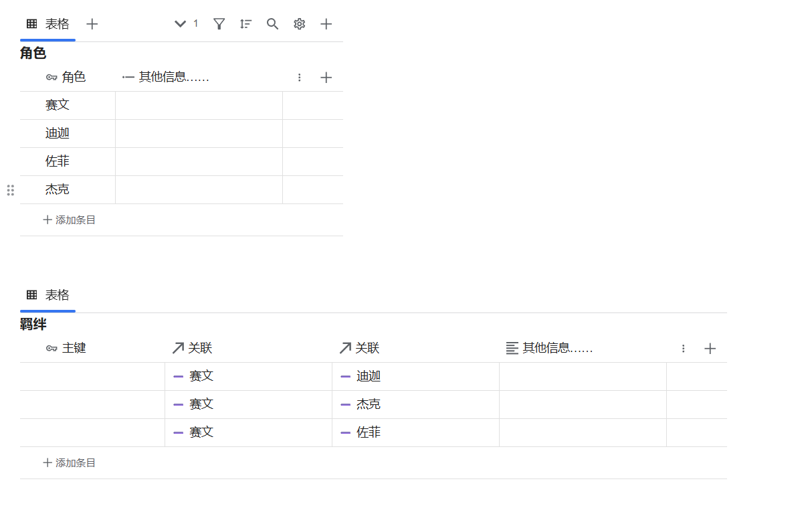This screenshot has height=518, width=812.
Task: Select the 表格 tab above 羁绊 table
Action: 47,295
